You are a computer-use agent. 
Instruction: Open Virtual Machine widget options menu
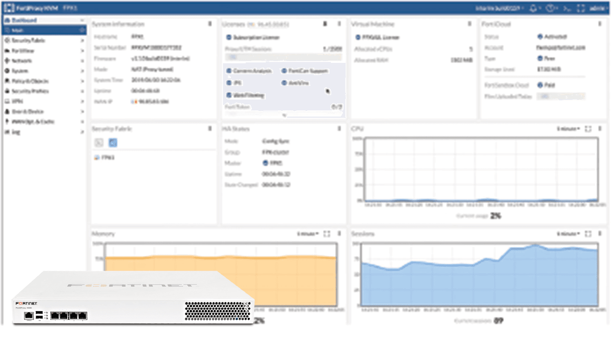pyautogui.click(x=469, y=24)
